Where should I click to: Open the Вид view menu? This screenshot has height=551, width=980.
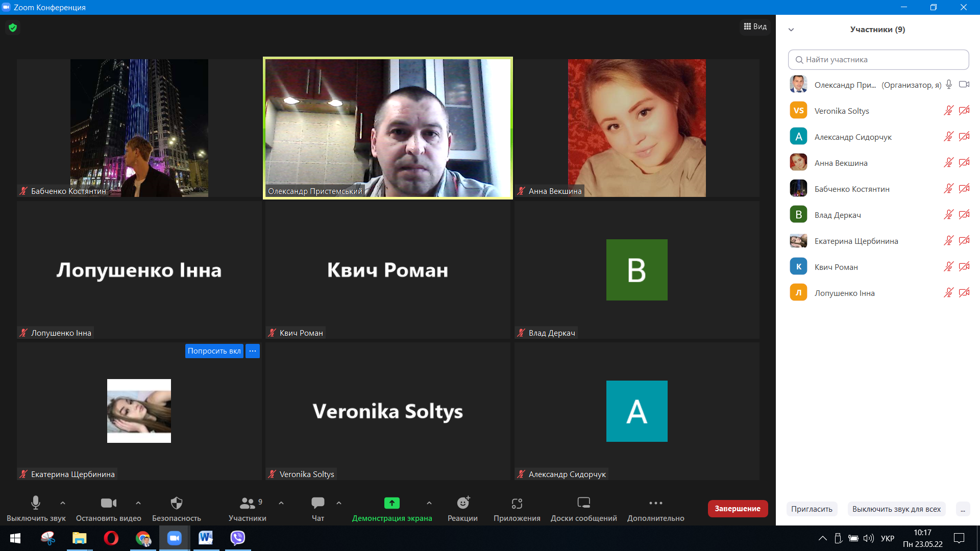[755, 27]
